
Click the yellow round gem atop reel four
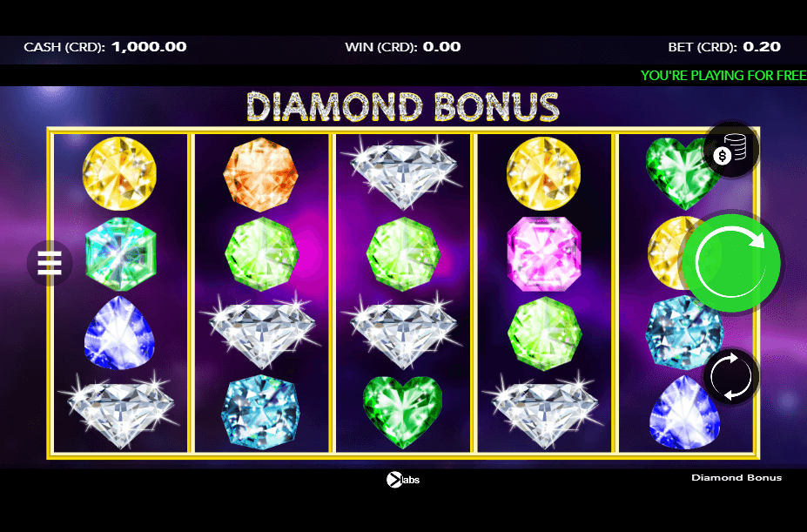(x=543, y=173)
